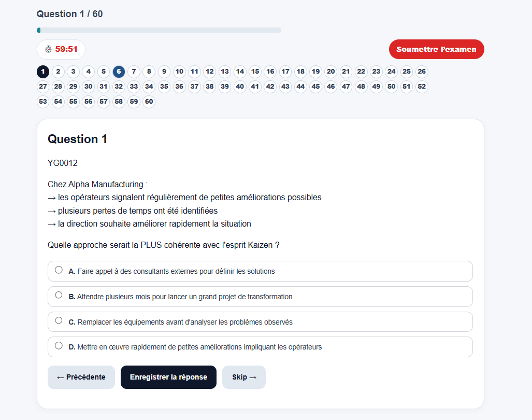Screen dimensions: 532x420
Task: Go back using the Précédente button
Action: [81, 377]
